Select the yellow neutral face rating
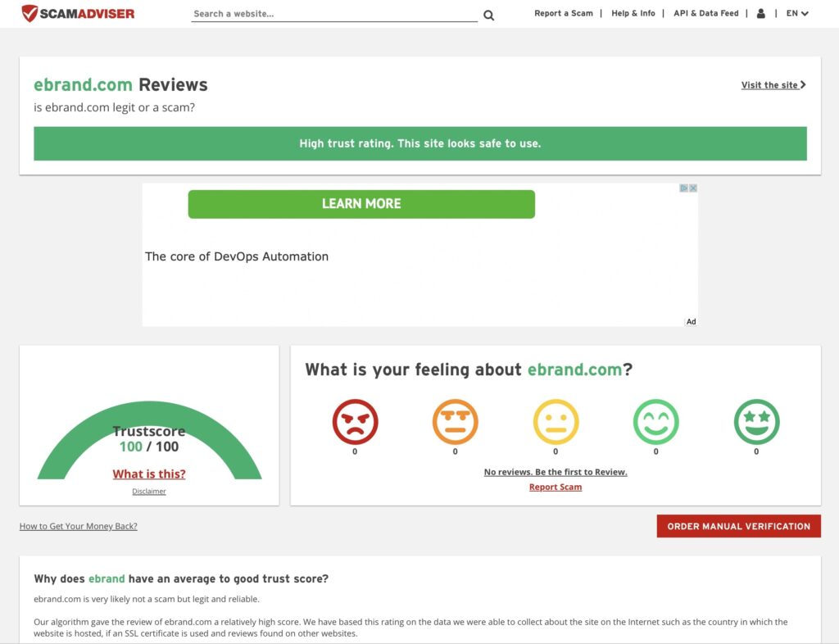Screen dimensions: 839x644 (556, 422)
